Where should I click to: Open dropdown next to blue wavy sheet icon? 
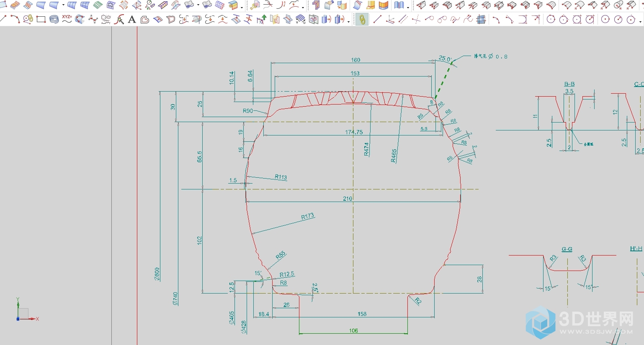tap(198, 5)
